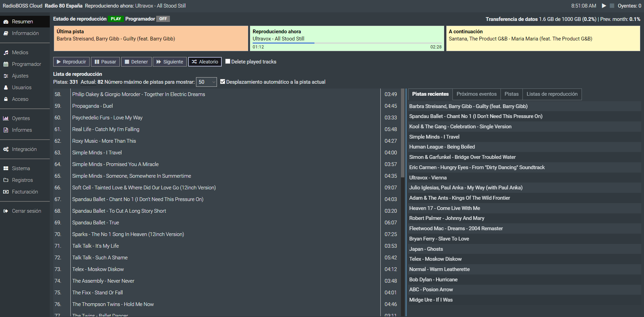
Task: Toggle the PLAY playback status badge
Action: point(116,19)
